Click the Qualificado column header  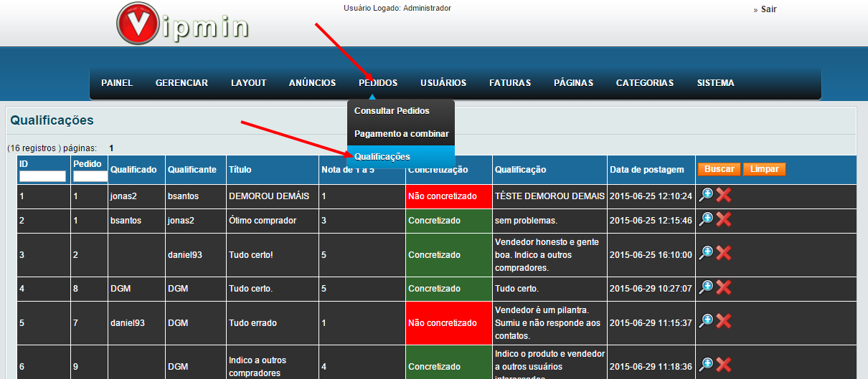click(133, 170)
